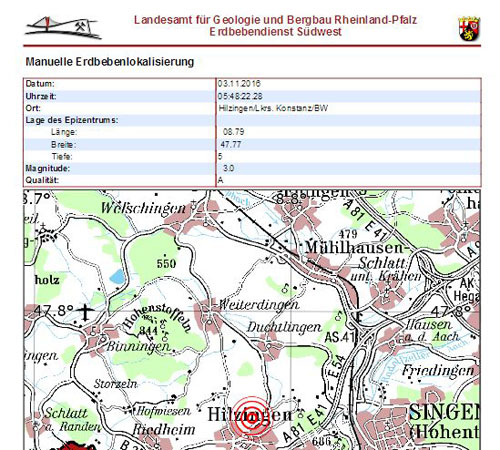Image resolution: width=500 pixels, height=450 pixels.
Task: Click the red epicenter target marker on the map
Action: pos(252,418)
